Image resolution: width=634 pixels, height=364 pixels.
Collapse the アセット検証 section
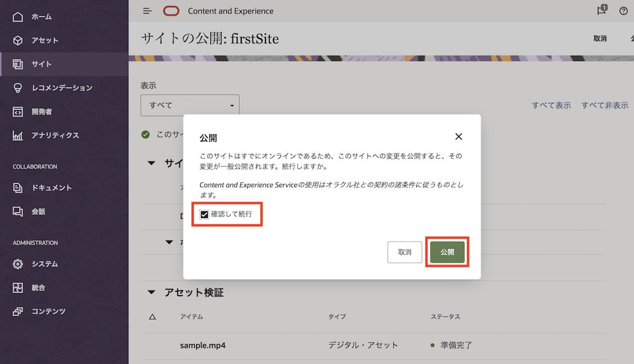[x=152, y=292]
